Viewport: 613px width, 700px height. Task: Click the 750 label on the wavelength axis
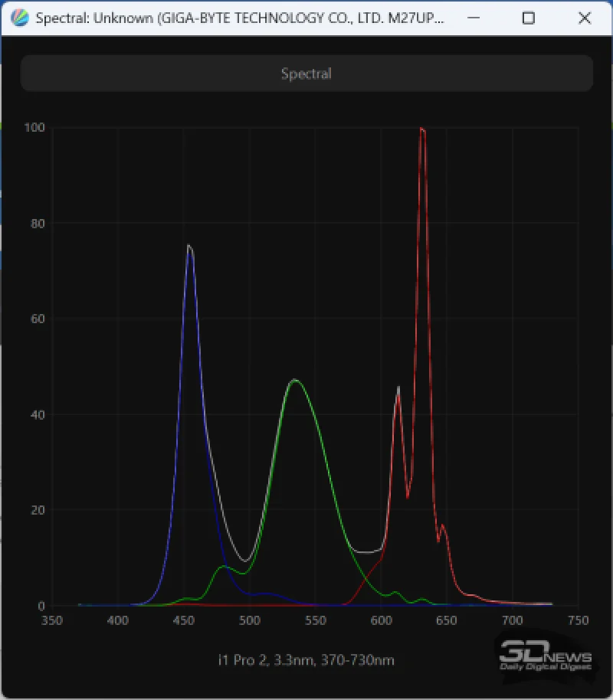578,620
